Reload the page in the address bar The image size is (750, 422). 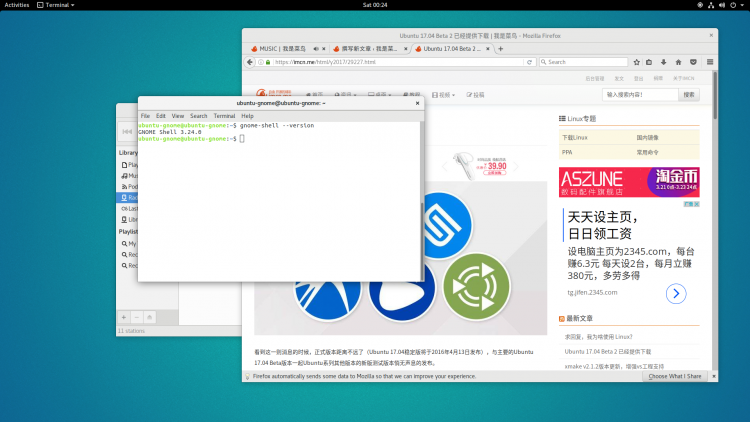pyautogui.click(x=529, y=62)
